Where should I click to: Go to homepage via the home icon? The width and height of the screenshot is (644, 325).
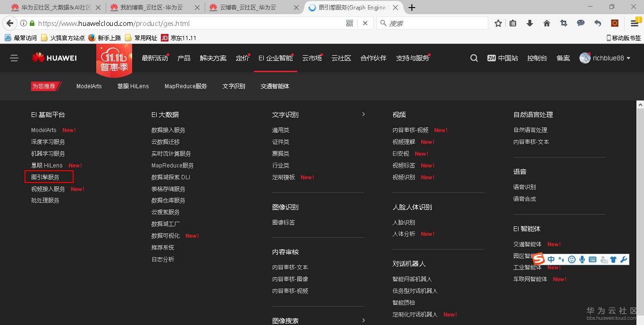(x=547, y=23)
